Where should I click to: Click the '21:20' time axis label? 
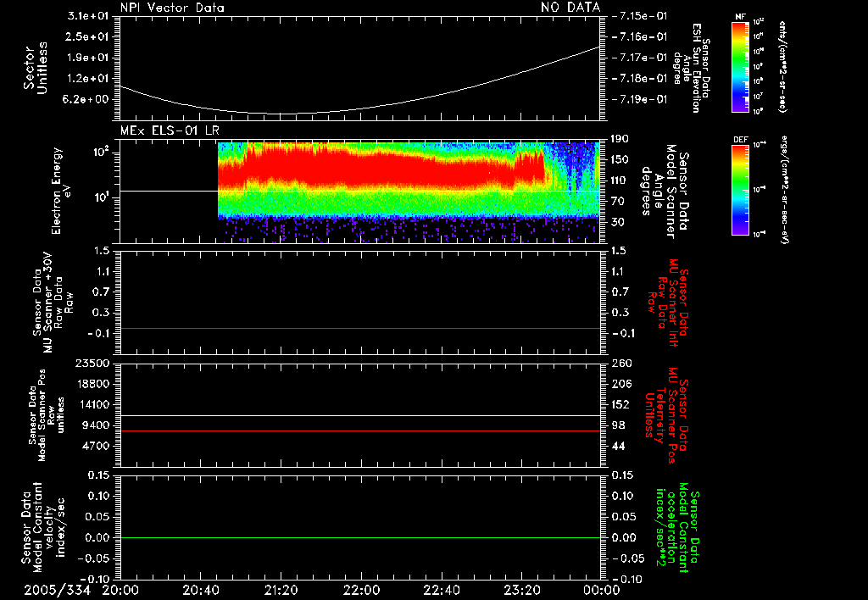[281, 590]
